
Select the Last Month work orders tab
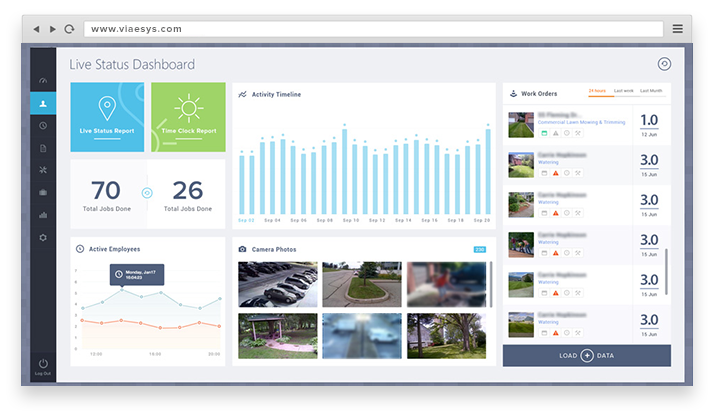651,91
